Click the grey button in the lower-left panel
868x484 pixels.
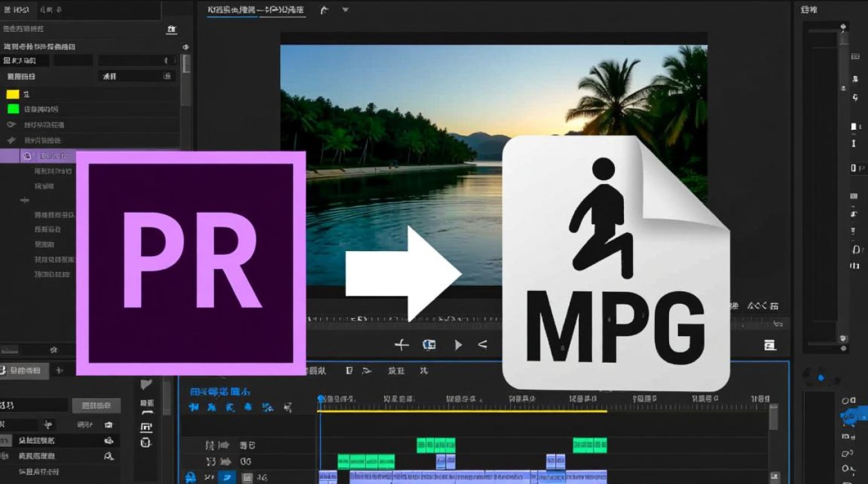[96, 405]
